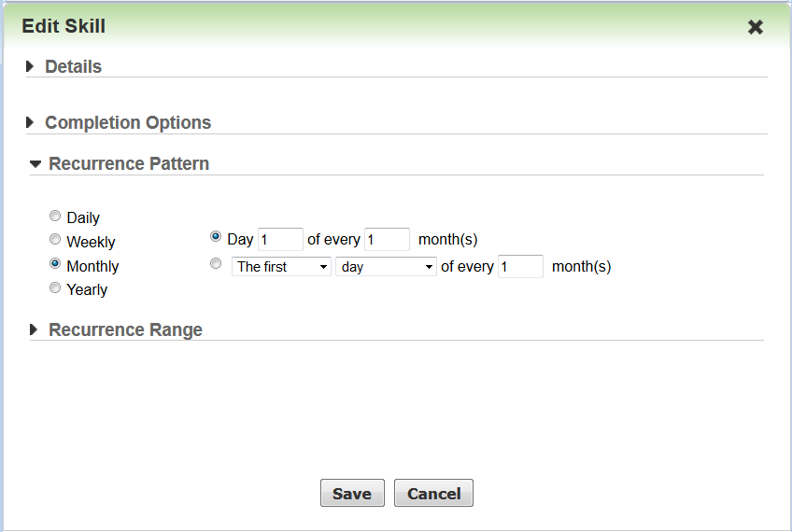Click the month(s) field in second pattern row
Image resolution: width=792 pixels, height=532 pixels.
(x=520, y=267)
